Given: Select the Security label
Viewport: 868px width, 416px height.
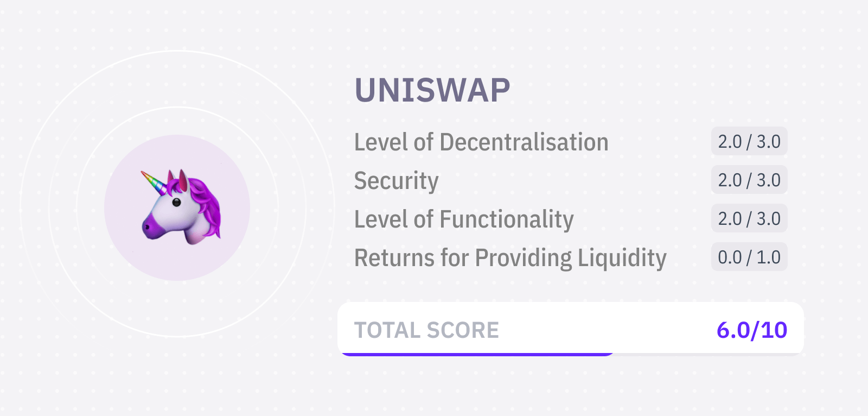Looking at the screenshot, I should tap(396, 181).
